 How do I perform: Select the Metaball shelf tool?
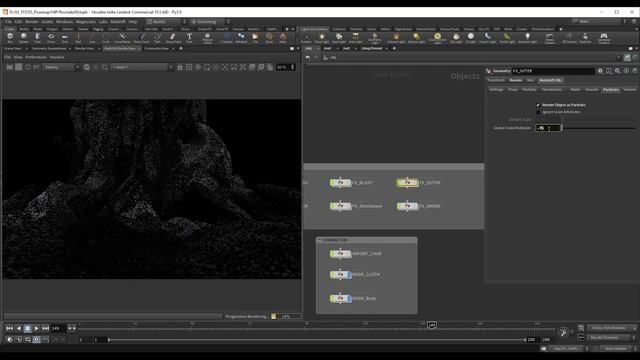pos(241,38)
